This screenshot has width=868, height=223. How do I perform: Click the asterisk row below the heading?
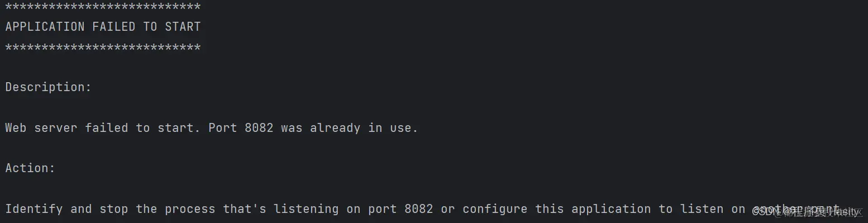[103, 48]
